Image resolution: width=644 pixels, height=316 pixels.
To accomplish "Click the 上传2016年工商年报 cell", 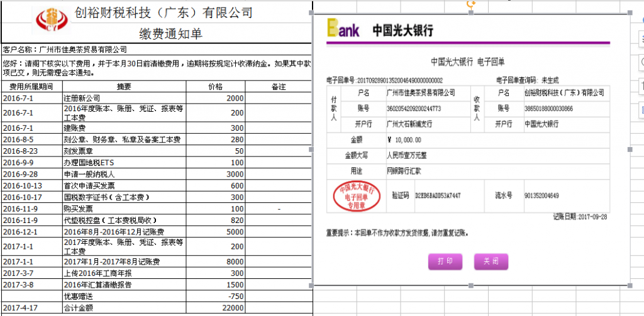I will point(125,273).
